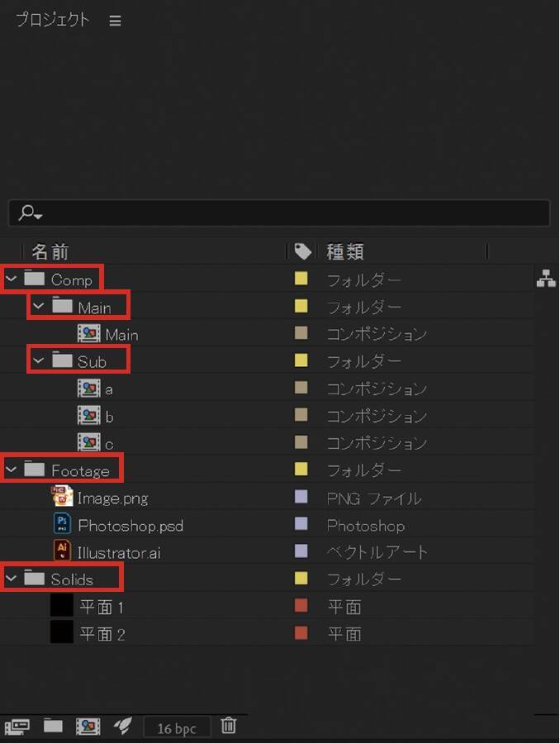This screenshot has width=560, height=744.
Task: Change label color of Comp folder
Action: (301, 279)
